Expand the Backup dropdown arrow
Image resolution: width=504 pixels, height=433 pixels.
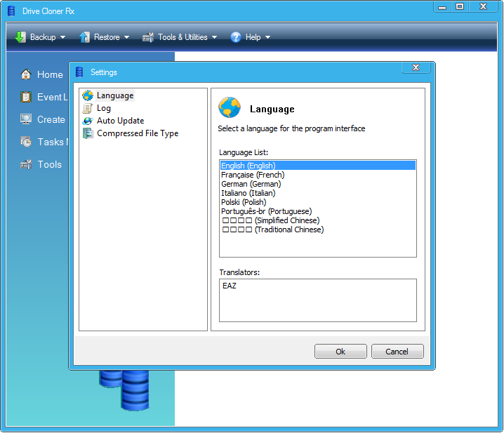pyautogui.click(x=62, y=38)
